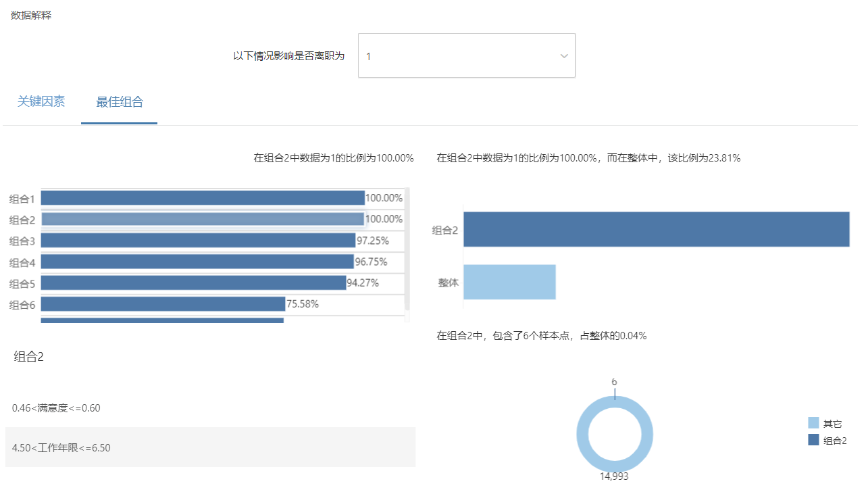Screen dimensions: 868x494
Task: Click the 工作年限 condition row
Action: click(x=210, y=447)
